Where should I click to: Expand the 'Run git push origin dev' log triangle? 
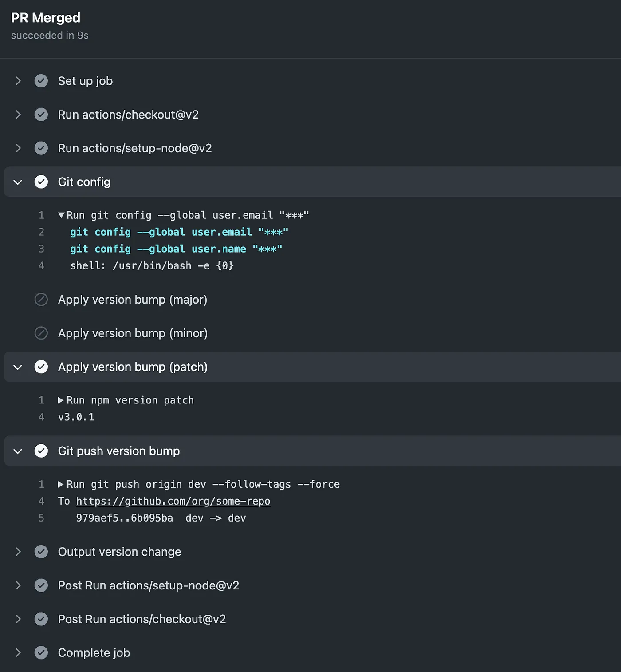pos(61,484)
